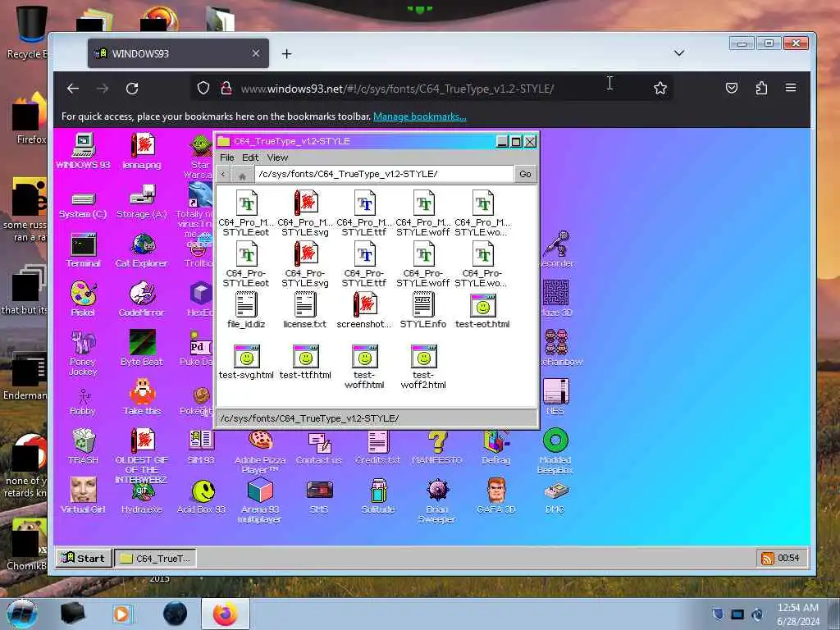This screenshot has height=630, width=840.
Task: Open the Defrag desktop icon
Action: click(x=496, y=445)
